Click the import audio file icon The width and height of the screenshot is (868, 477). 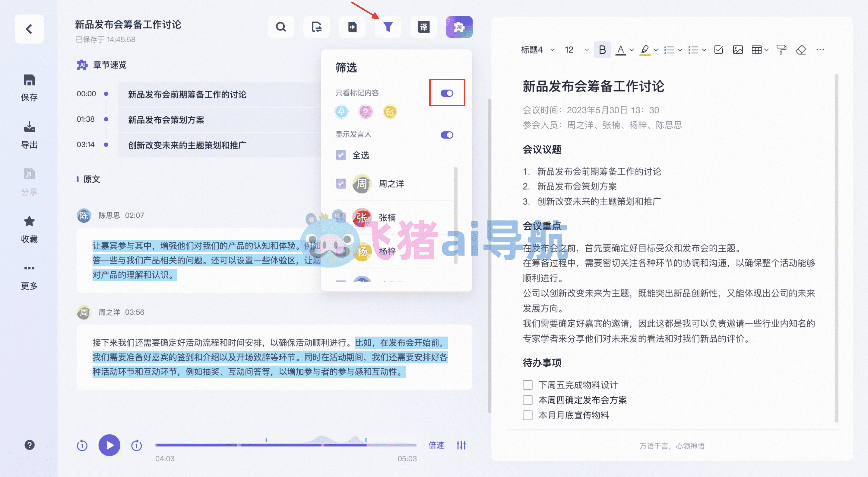pyautogui.click(x=352, y=27)
